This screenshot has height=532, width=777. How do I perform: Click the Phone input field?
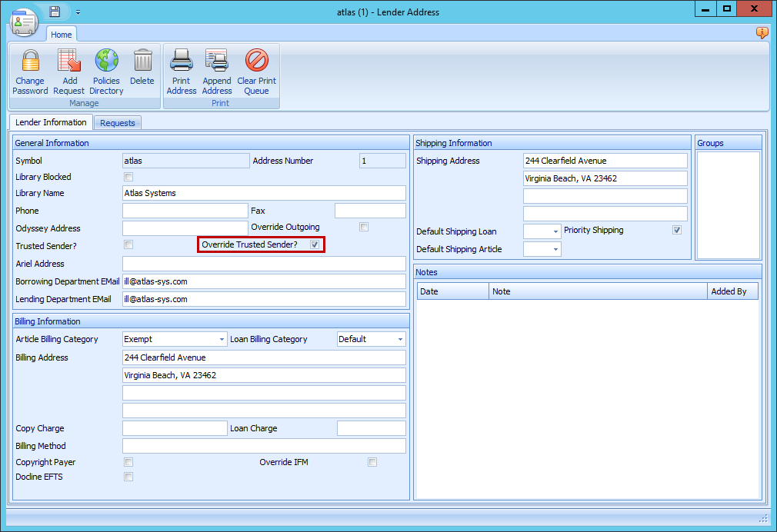pyautogui.click(x=185, y=210)
